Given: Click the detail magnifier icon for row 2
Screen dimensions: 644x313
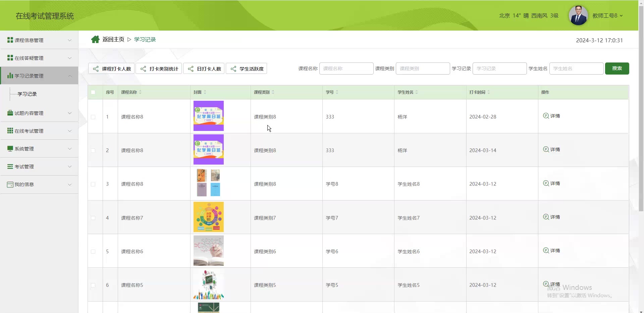Looking at the screenshot, I should coord(546,149).
